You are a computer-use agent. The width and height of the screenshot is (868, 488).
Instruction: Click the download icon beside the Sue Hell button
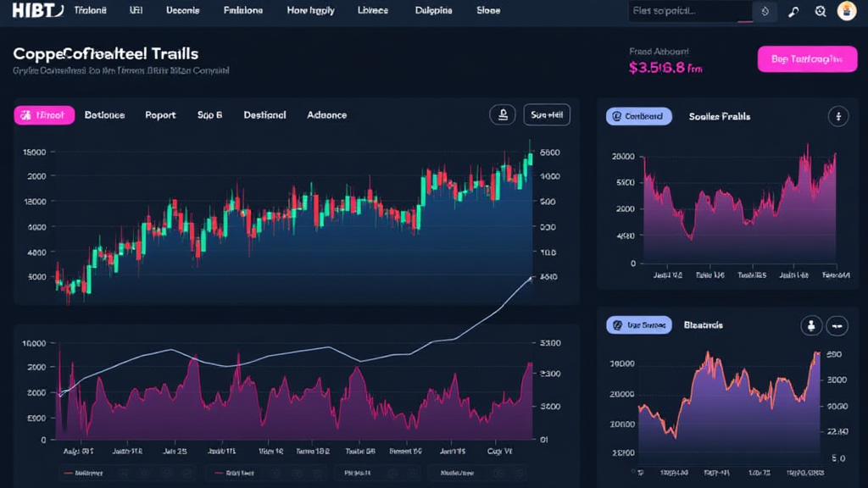(503, 114)
